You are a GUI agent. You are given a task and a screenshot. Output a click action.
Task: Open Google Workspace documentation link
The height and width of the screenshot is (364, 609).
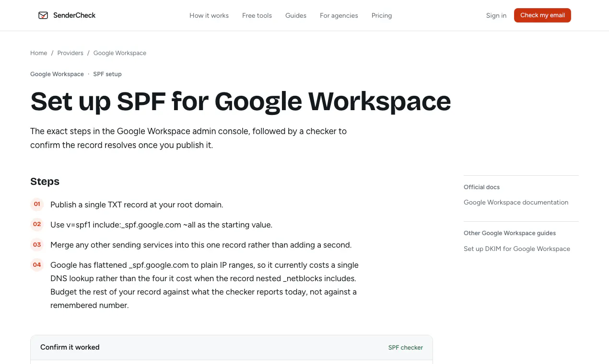tap(516, 203)
